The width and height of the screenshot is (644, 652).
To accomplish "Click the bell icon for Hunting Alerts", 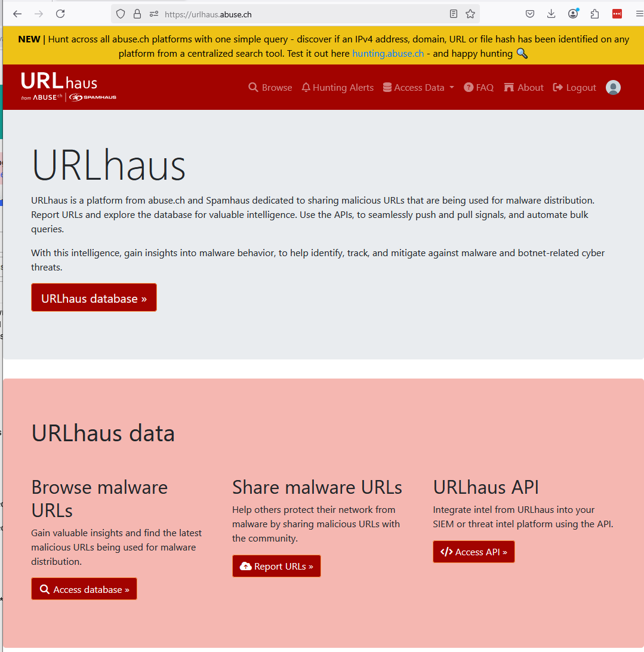I will point(306,87).
